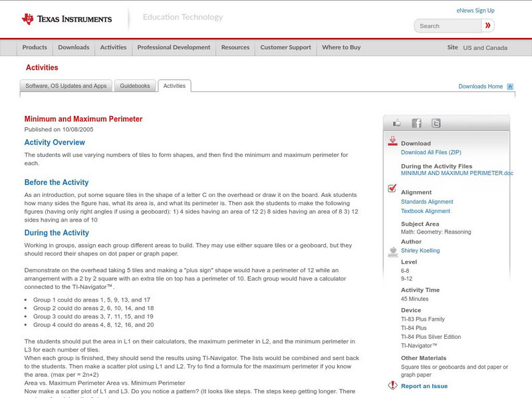Share the activity on Facebook
The width and height of the screenshot is (532, 398).
click(x=416, y=122)
